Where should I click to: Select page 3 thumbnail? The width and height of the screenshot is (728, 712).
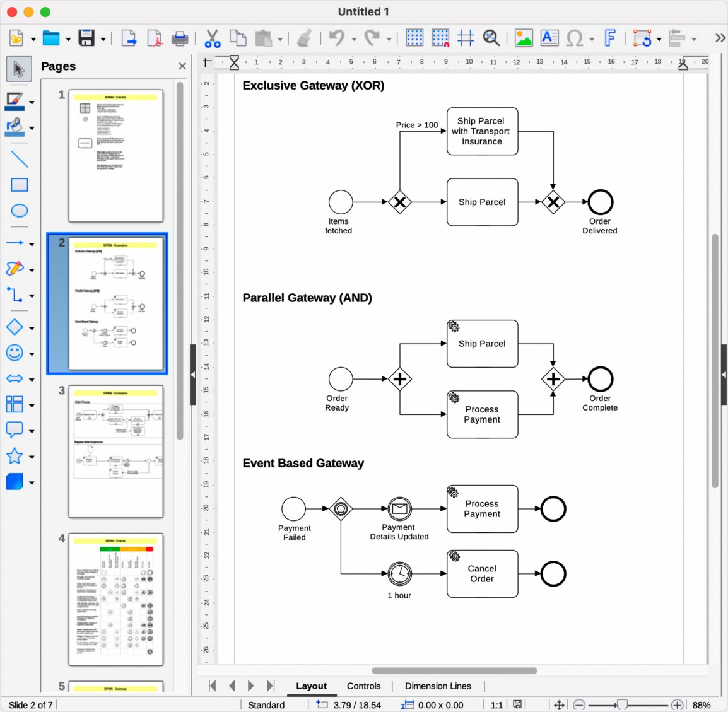(x=115, y=451)
